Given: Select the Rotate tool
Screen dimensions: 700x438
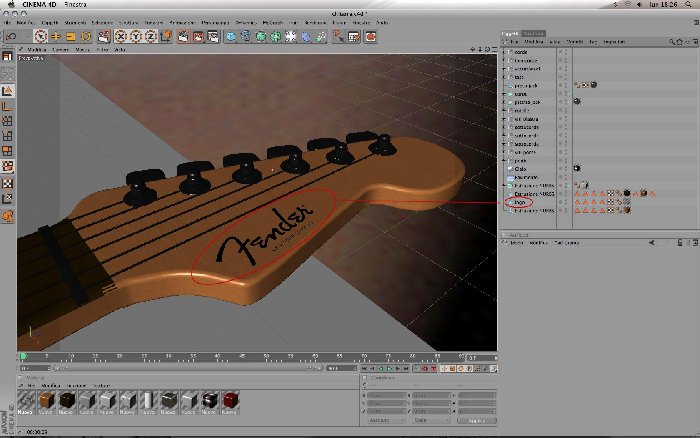Looking at the screenshot, I should point(86,36).
